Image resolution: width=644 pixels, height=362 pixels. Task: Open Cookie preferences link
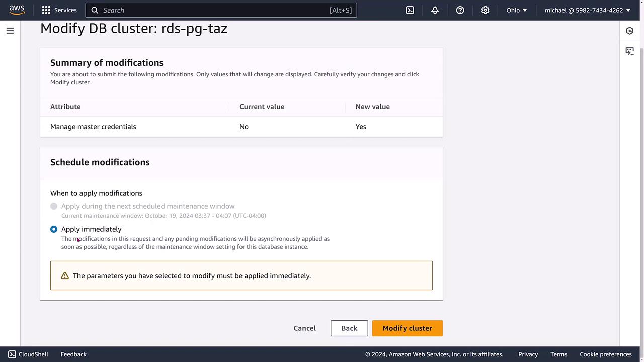tap(605, 354)
